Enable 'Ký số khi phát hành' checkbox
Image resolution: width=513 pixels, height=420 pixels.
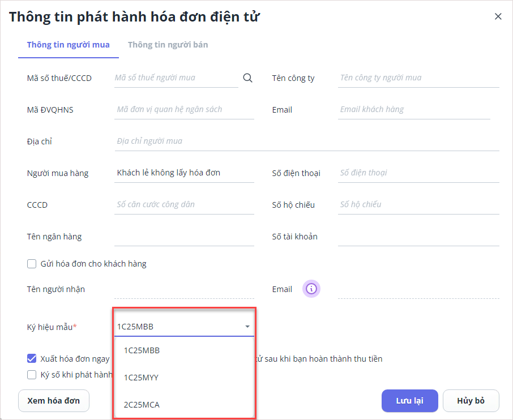(x=32, y=374)
